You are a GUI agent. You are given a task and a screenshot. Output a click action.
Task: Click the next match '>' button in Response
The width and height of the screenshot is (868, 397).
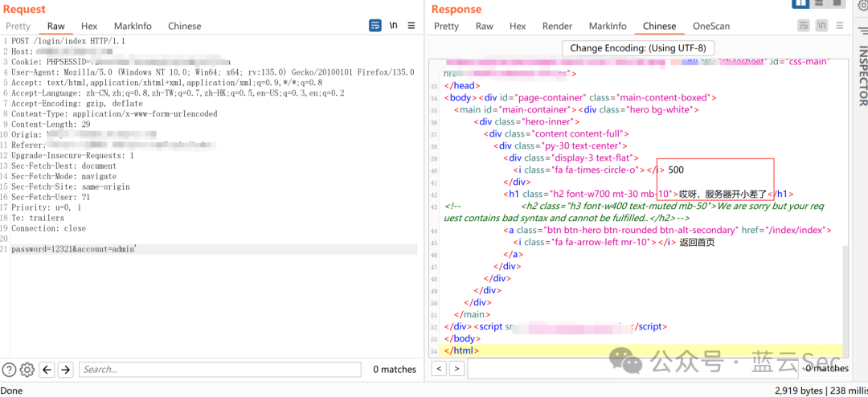pyautogui.click(x=457, y=368)
